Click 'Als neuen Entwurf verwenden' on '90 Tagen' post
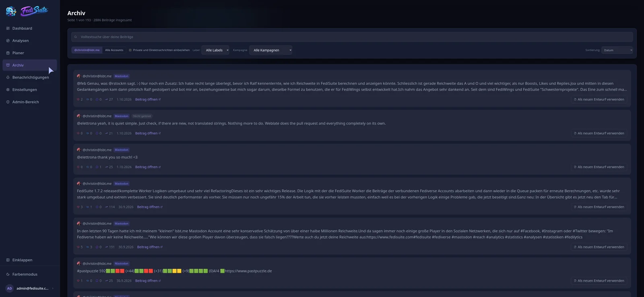This screenshot has height=297, width=644. (599, 247)
